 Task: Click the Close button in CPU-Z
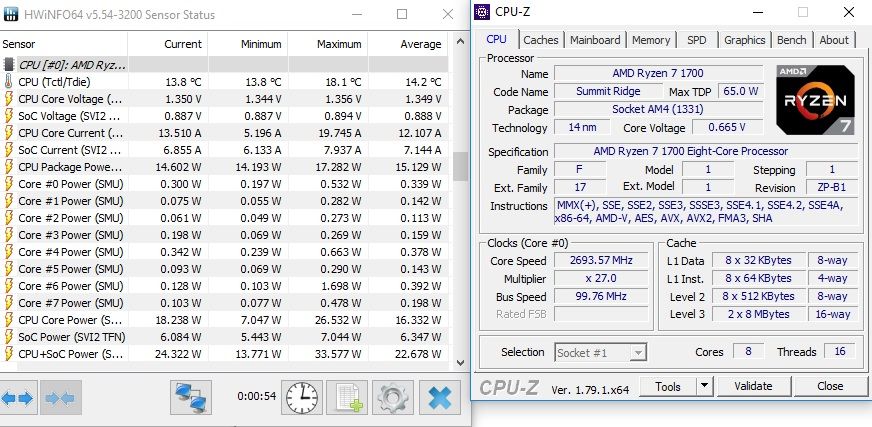coord(830,386)
